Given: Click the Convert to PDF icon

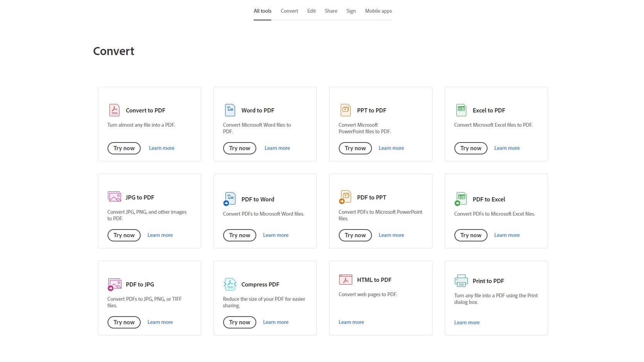Looking at the screenshot, I should [x=114, y=110].
